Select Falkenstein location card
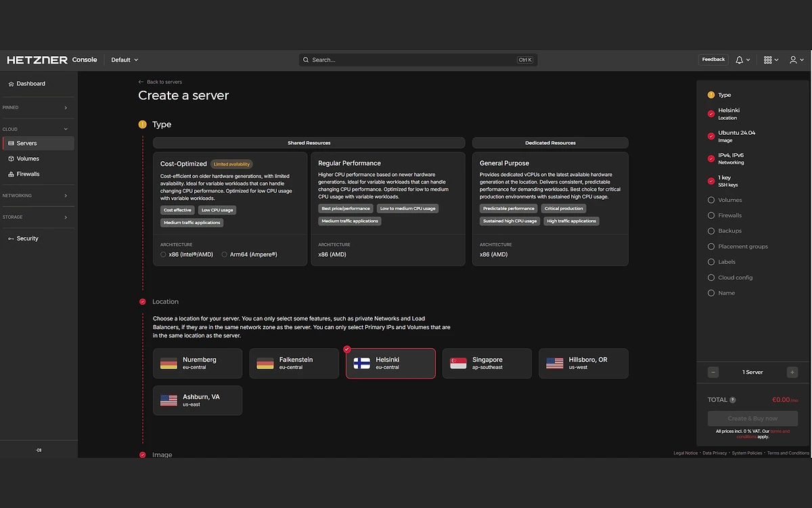 pos(294,363)
